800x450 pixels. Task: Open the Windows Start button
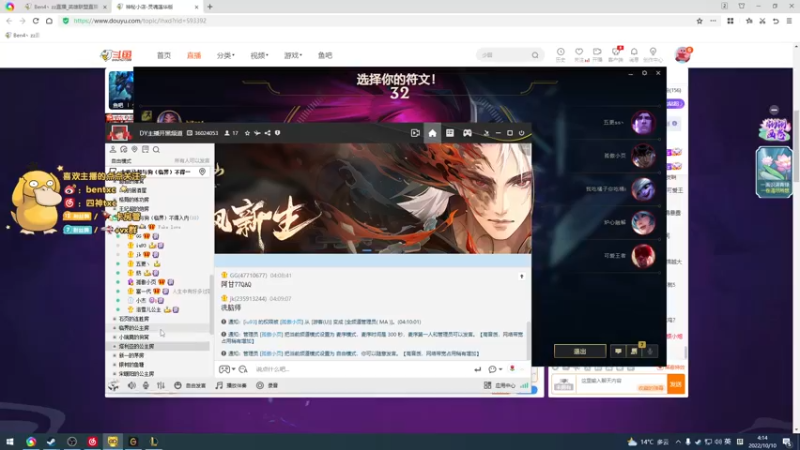(9, 441)
